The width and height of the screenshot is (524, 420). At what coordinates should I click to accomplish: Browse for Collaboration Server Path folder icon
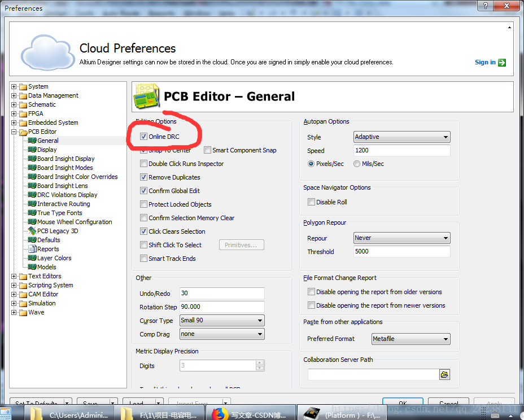tap(444, 375)
